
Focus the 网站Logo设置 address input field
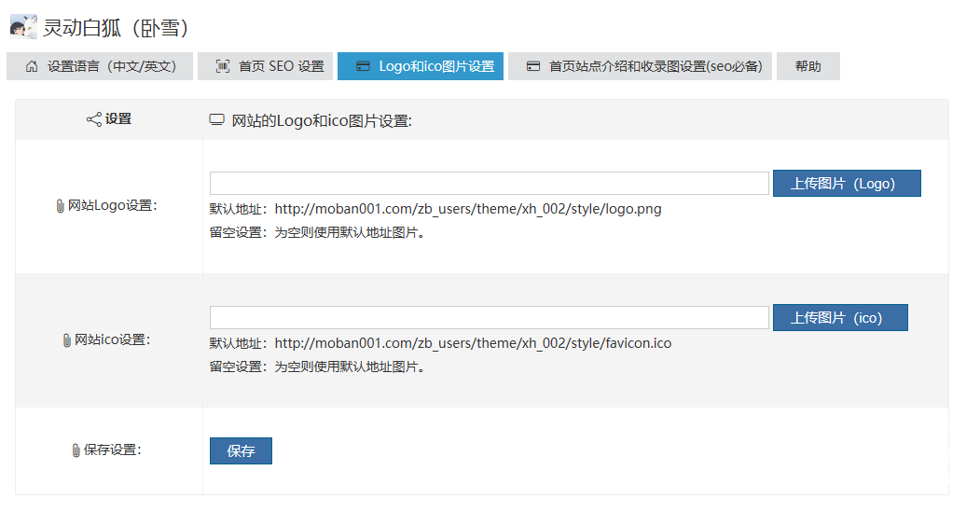[489, 184]
